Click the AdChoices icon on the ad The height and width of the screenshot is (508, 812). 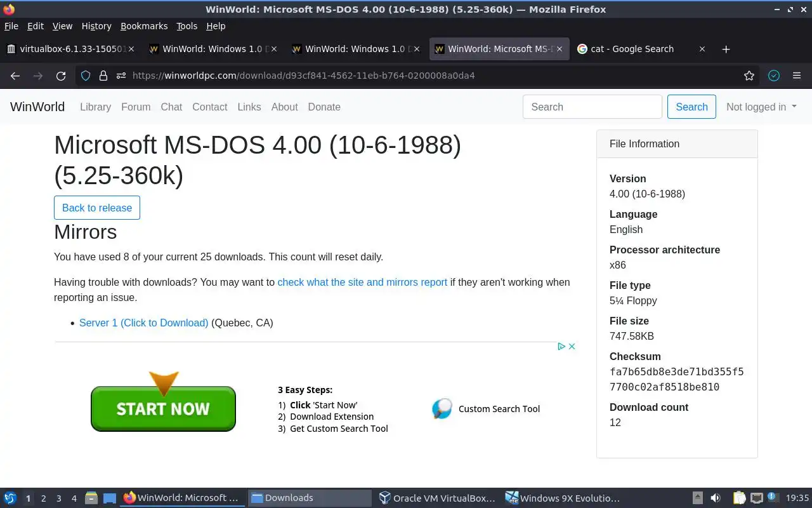click(x=561, y=346)
